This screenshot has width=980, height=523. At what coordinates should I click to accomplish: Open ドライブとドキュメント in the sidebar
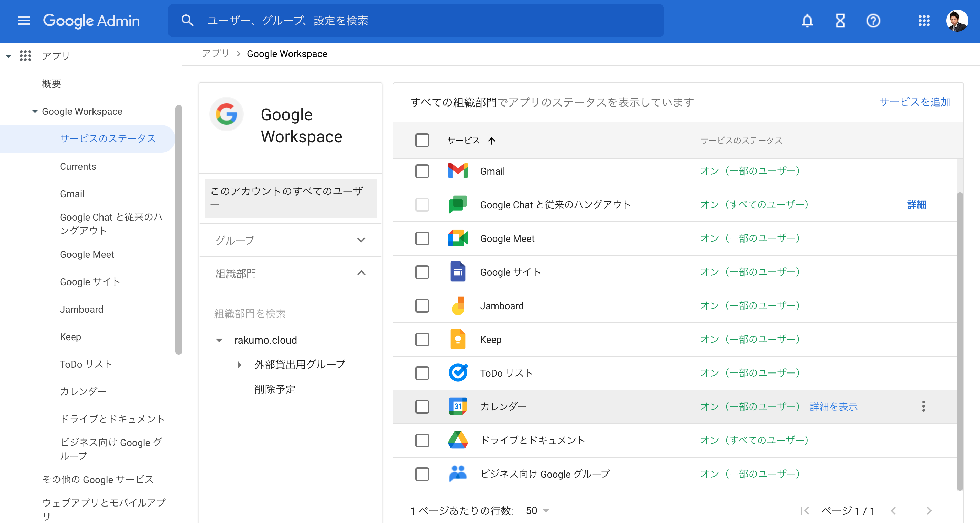click(112, 419)
